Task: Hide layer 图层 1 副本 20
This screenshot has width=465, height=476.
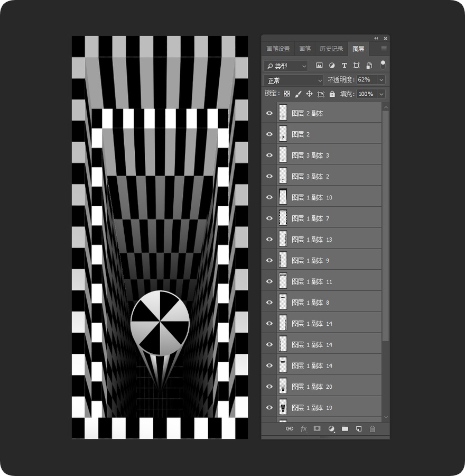Action: (269, 387)
